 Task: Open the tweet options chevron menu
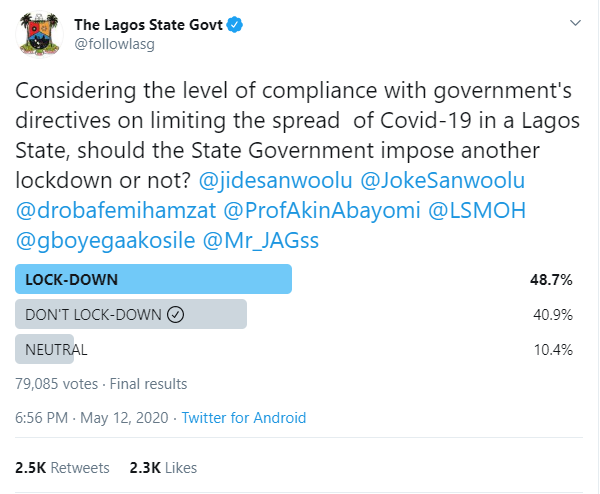[575, 23]
